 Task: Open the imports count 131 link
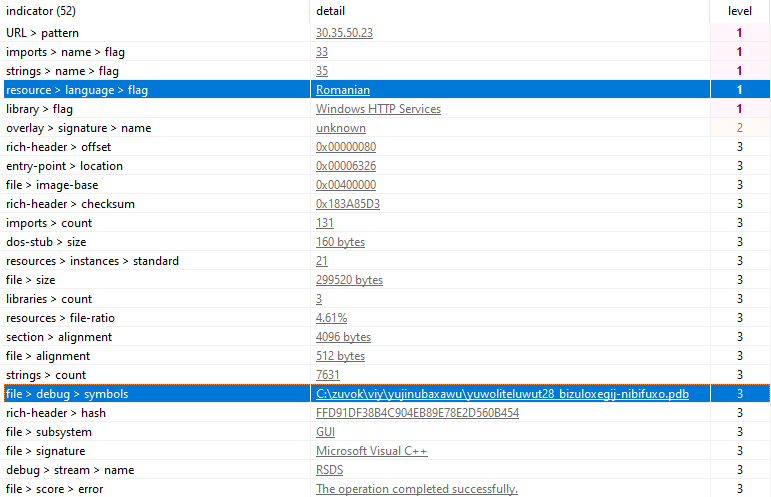[x=325, y=223]
